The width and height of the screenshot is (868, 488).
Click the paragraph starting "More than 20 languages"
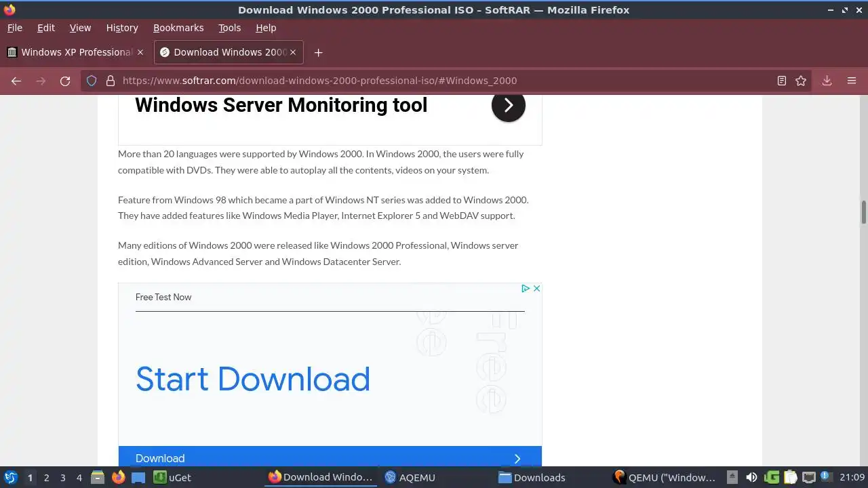pyautogui.click(x=321, y=162)
